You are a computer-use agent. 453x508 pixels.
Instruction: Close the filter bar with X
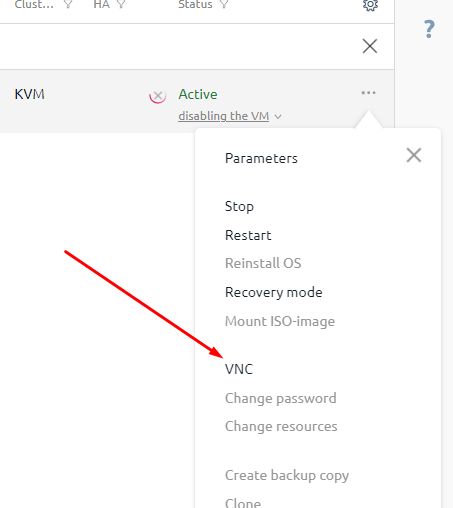[370, 46]
